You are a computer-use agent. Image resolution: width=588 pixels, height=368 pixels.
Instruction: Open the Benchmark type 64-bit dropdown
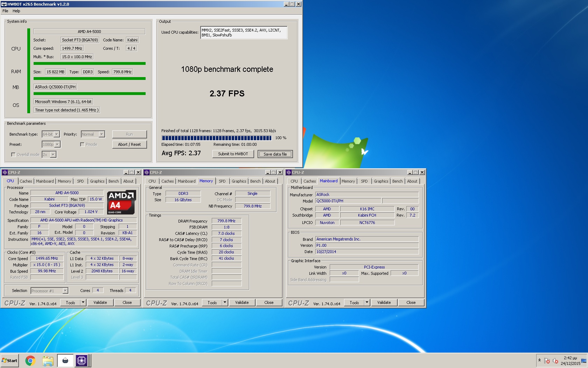(51, 134)
